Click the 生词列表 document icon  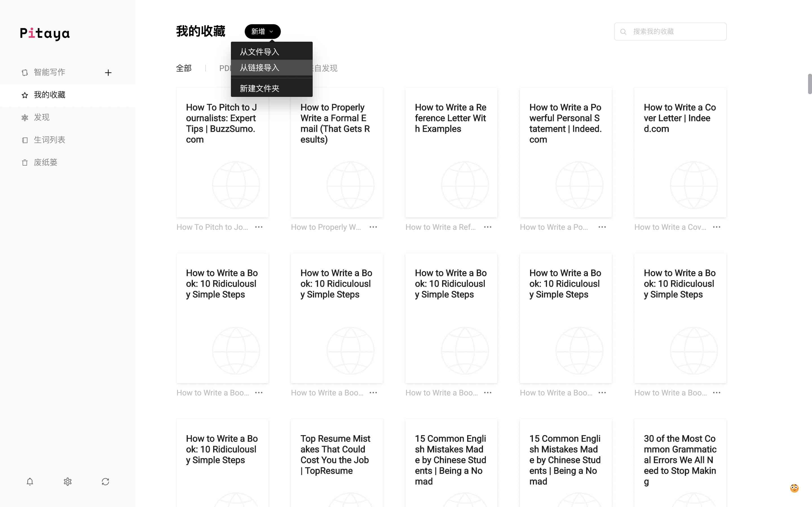25,140
